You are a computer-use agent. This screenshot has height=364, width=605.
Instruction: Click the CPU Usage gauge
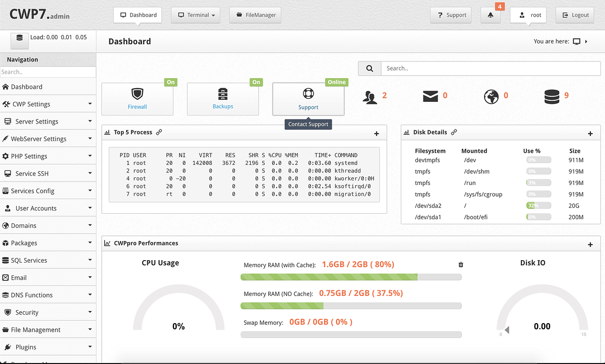coord(178,308)
